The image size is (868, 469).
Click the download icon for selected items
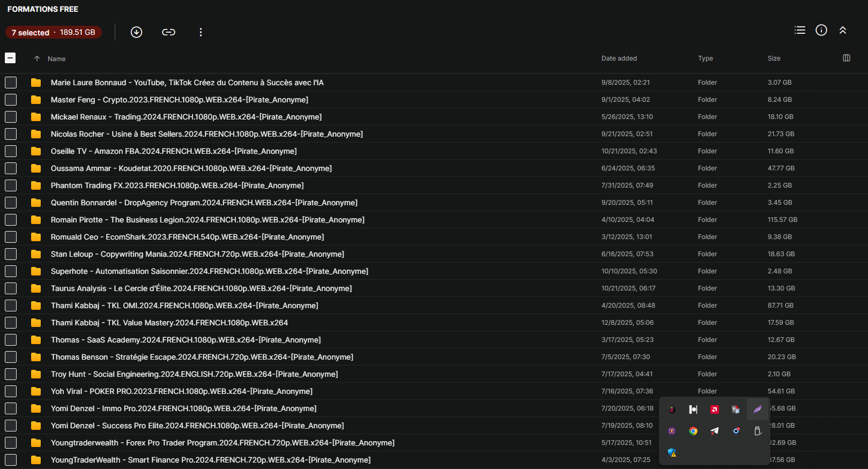[137, 32]
